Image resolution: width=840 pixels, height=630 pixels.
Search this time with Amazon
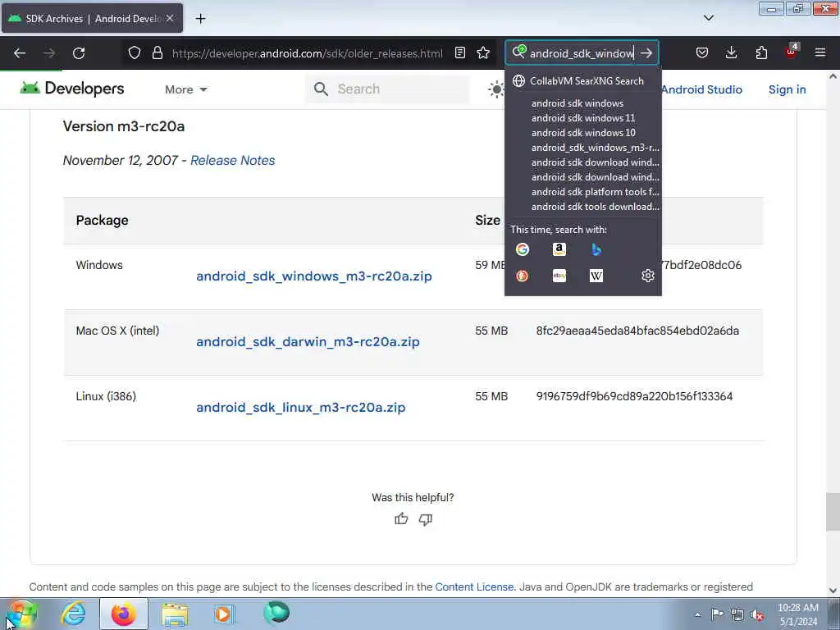(559, 249)
